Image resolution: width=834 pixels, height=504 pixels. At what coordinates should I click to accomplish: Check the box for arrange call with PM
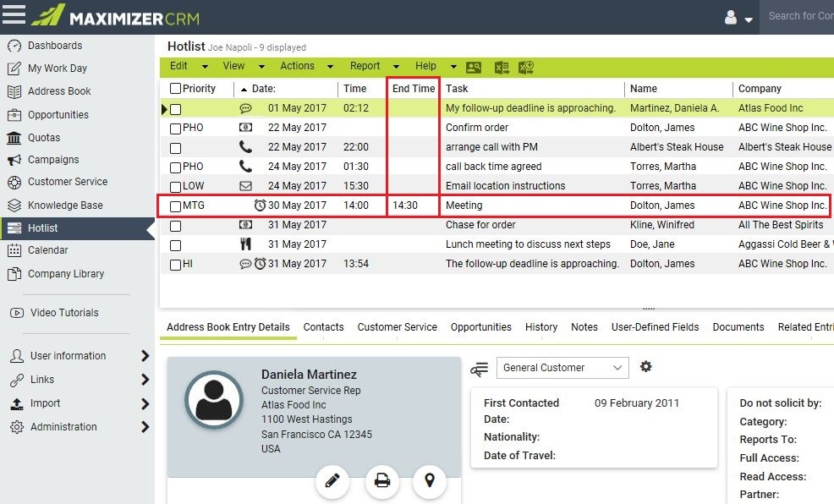[x=176, y=148]
